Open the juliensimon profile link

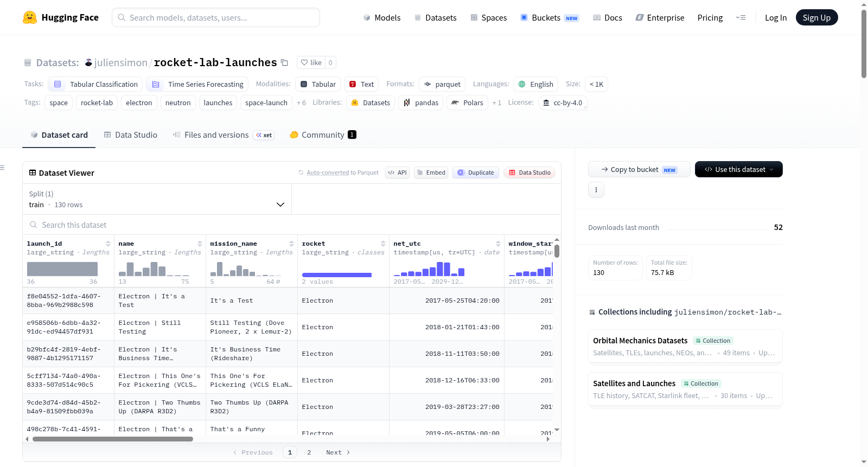pyautogui.click(x=120, y=63)
